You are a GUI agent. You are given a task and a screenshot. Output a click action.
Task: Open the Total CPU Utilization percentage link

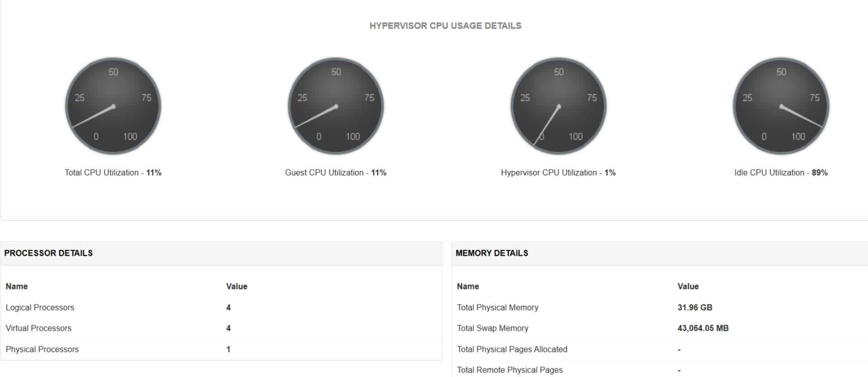click(153, 172)
